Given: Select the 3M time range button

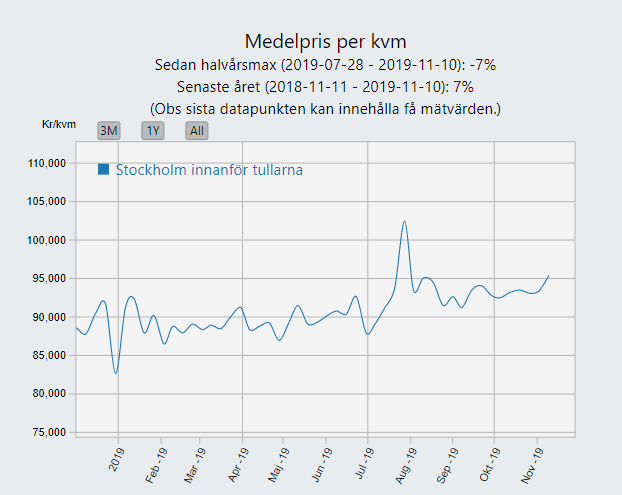Looking at the screenshot, I should [109, 130].
